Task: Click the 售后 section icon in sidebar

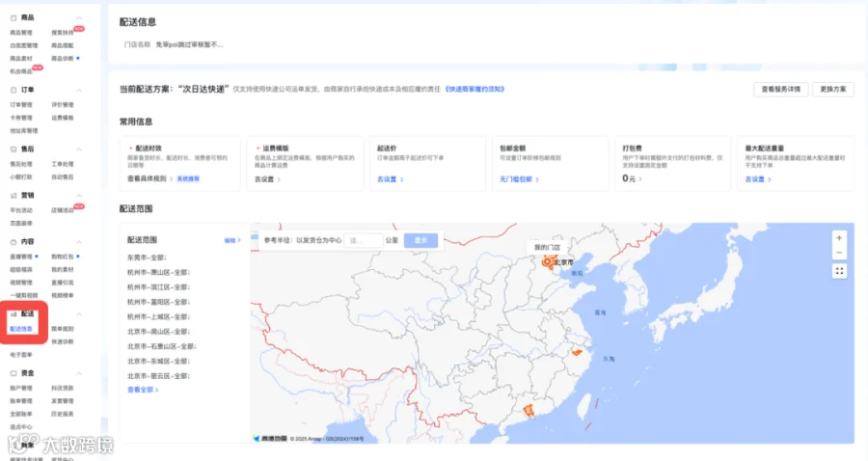Action: (x=14, y=149)
